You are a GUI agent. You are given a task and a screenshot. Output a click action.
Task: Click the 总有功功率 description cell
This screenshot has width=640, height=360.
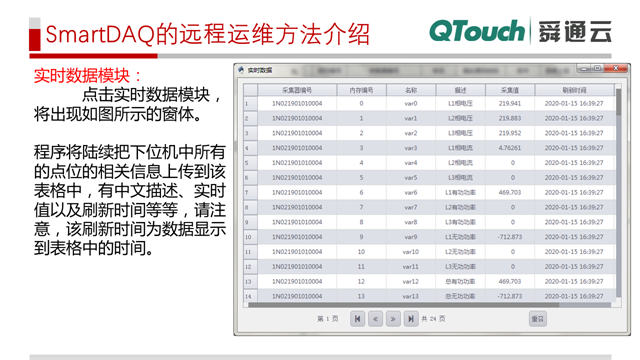[x=460, y=282]
